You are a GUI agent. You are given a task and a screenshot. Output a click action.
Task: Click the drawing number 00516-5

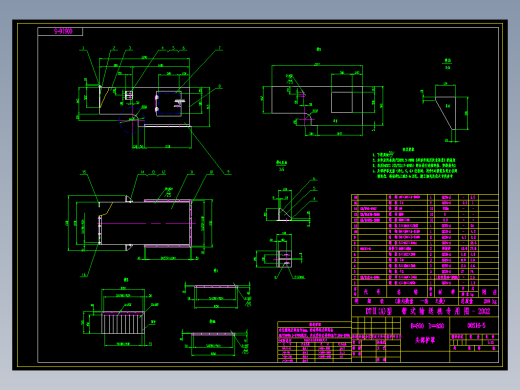(x=476, y=325)
